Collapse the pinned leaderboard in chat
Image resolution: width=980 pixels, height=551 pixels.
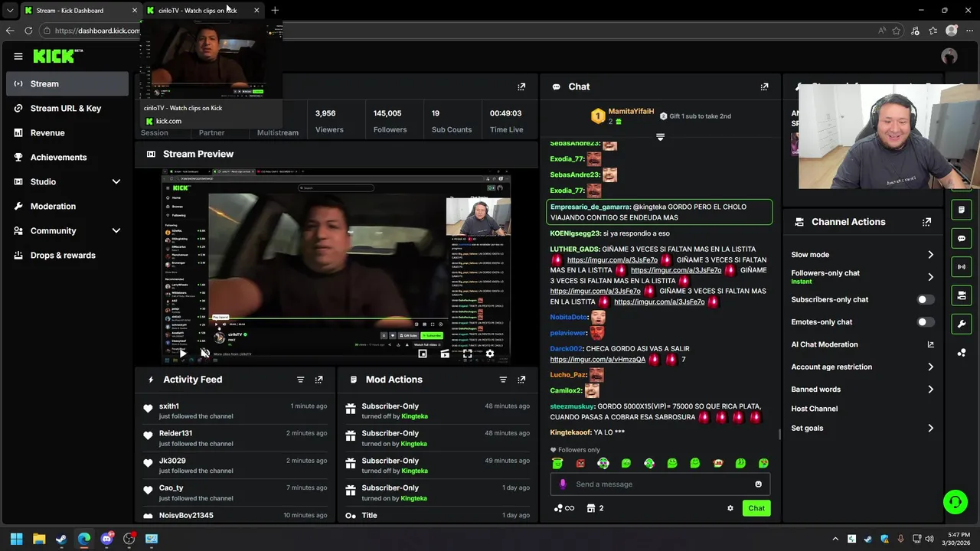tap(660, 137)
